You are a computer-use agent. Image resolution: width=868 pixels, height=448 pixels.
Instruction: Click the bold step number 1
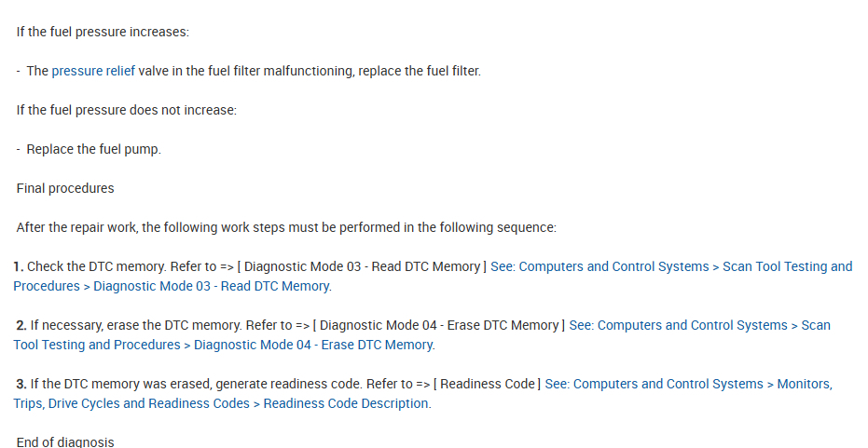point(19,266)
